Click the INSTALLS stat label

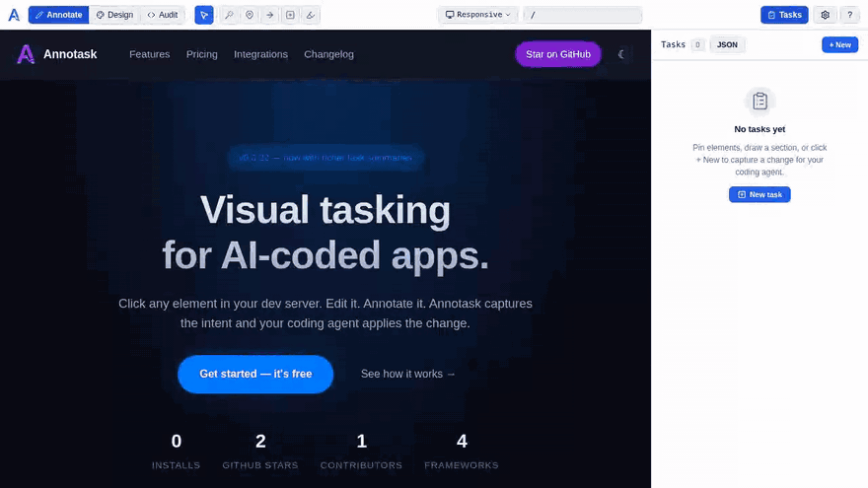point(176,465)
